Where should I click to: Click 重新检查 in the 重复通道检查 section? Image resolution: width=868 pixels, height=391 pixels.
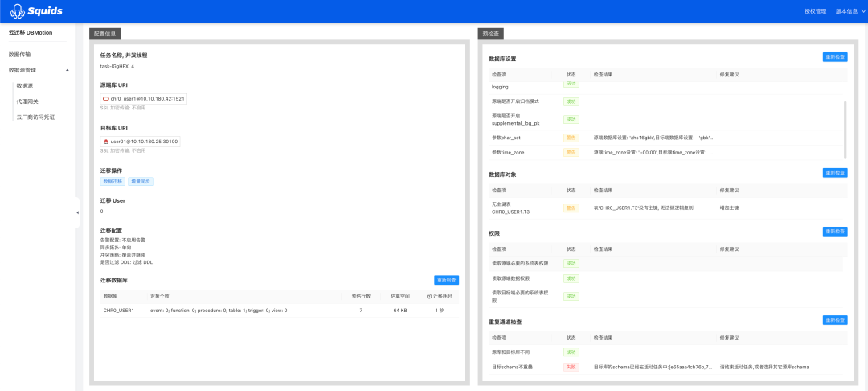click(x=835, y=320)
